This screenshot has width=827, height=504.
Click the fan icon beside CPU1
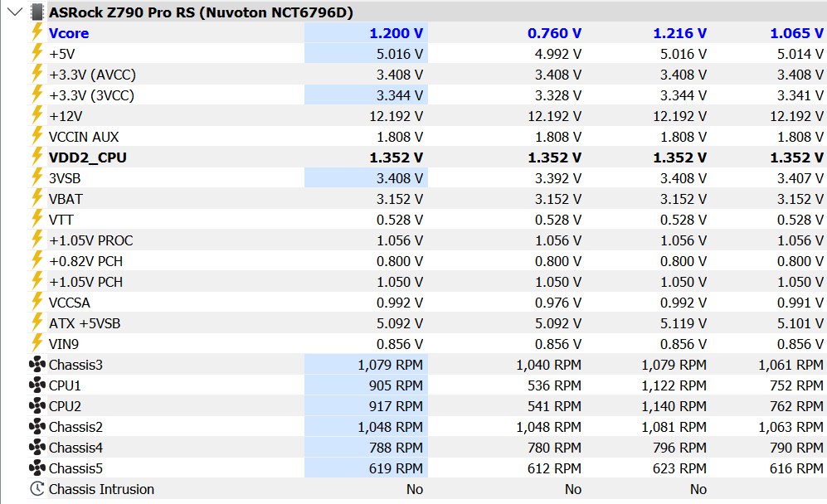(37, 385)
